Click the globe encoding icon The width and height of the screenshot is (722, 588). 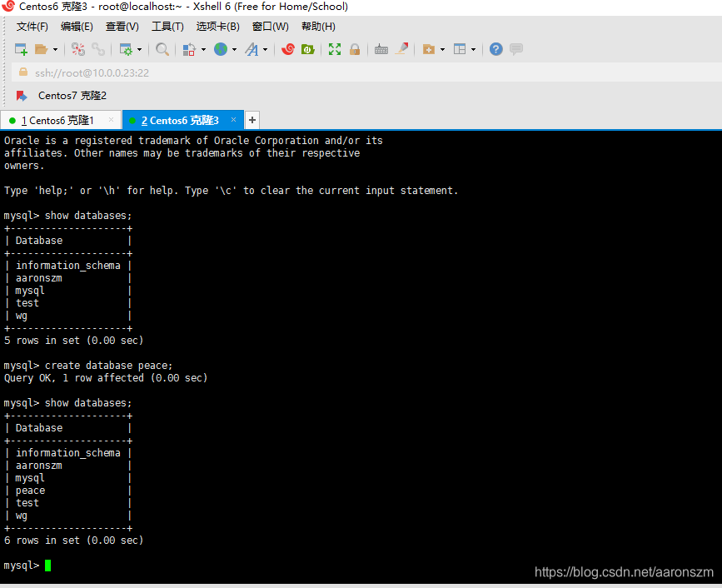tap(221, 49)
